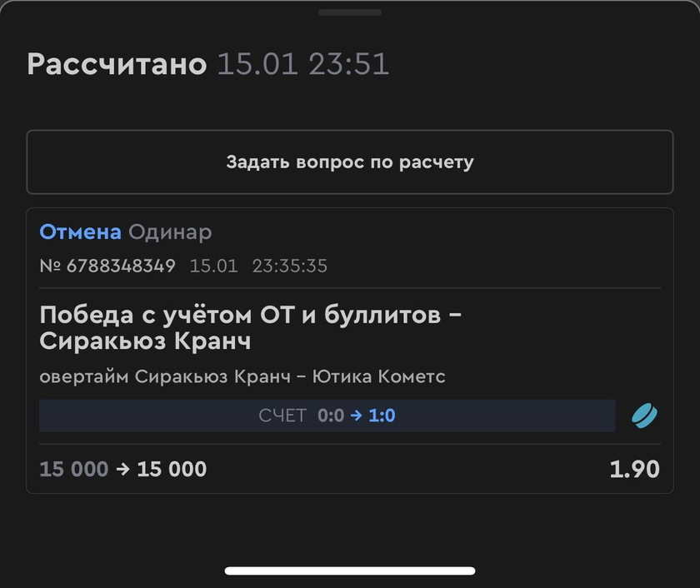Tap the bet placement time 23:35:35
Image resolution: width=700 pixels, height=588 pixels.
(290, 266)
